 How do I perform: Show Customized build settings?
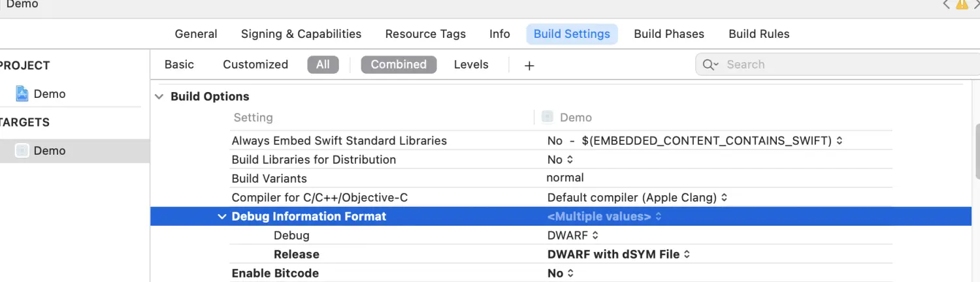pyautogui.click(x=255, y=65)
